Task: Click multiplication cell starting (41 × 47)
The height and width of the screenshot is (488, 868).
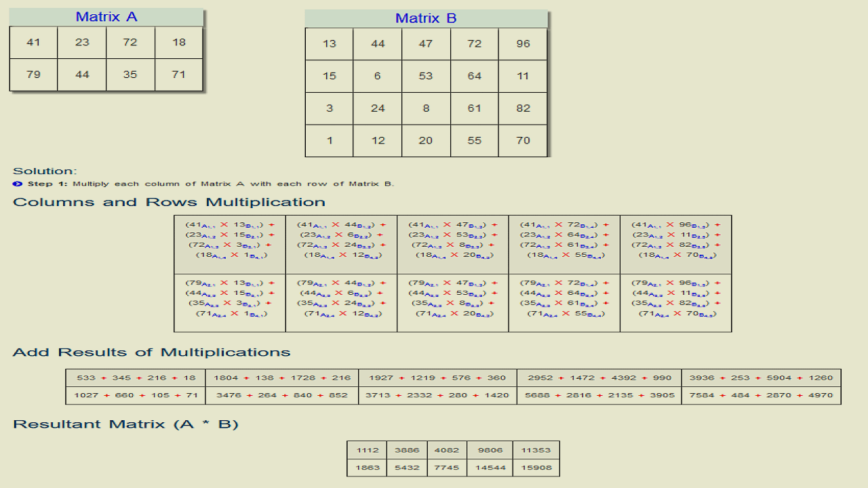Action: (453, 245)
